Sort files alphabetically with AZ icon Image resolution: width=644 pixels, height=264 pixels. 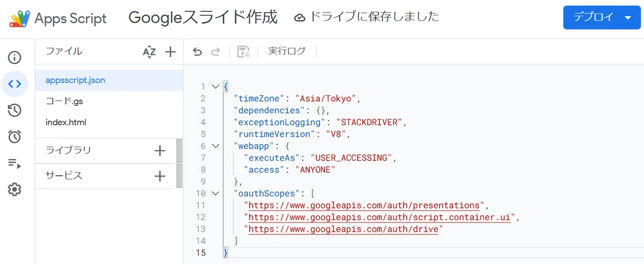click(x=149, y=52)
